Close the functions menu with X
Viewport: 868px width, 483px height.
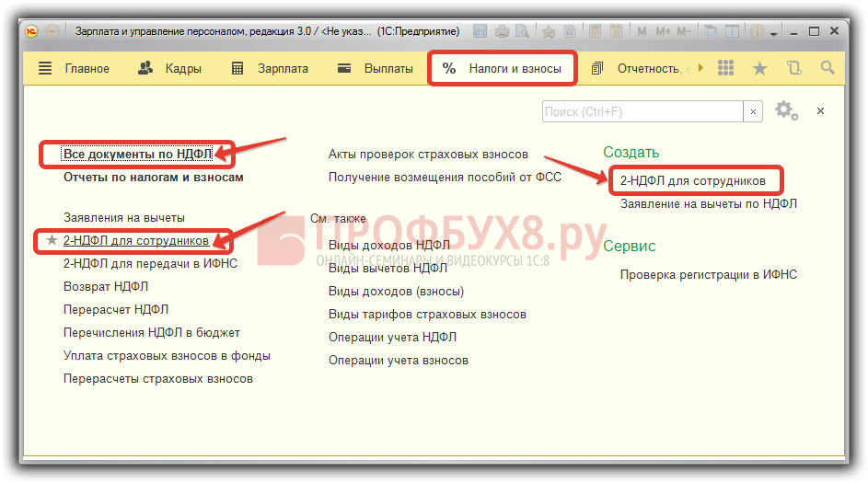(820, 111)
